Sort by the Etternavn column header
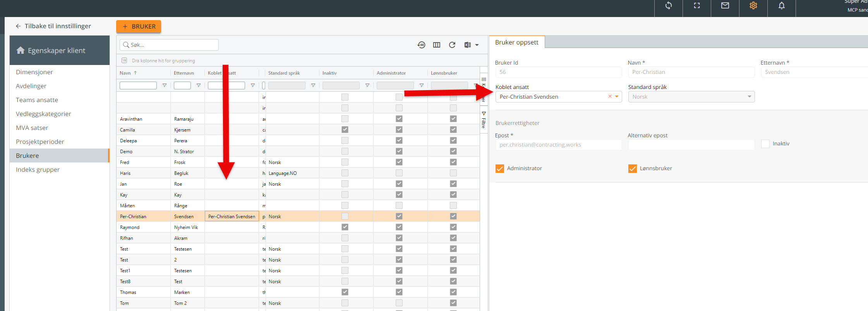The width and height of the screenshot is (868, 311). [184, 73]
